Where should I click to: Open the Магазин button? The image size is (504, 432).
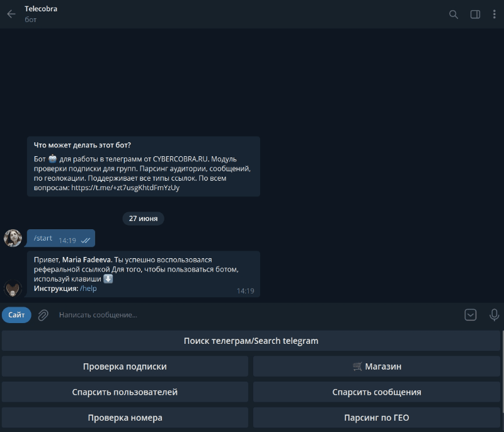click(x=377, y=367)
